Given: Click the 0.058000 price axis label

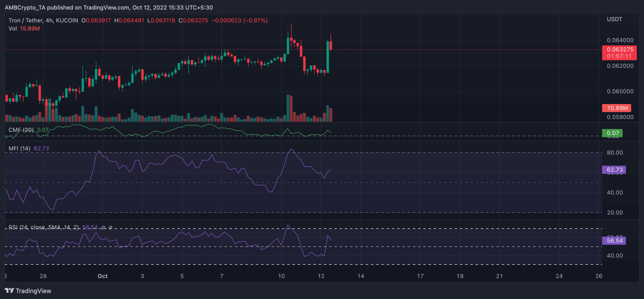Looking at the screenshot, I should (620, 117).
